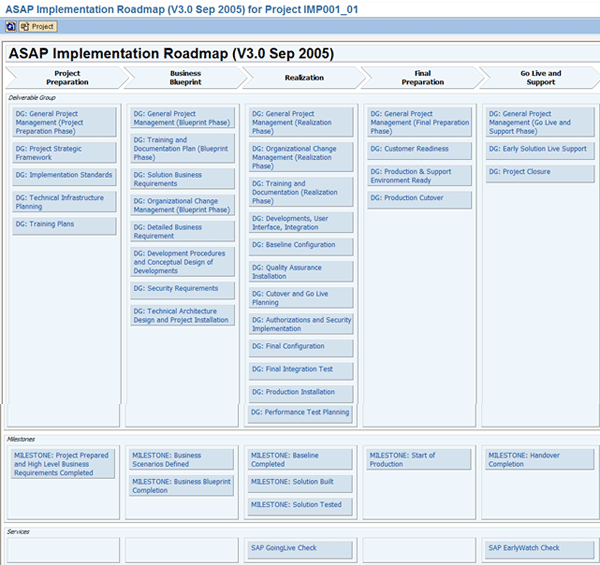Viewport: 600px width, 565px height.
Task: Open DG: General Project Management (Go Live and Support Phase)
Action: click(540, 122)
